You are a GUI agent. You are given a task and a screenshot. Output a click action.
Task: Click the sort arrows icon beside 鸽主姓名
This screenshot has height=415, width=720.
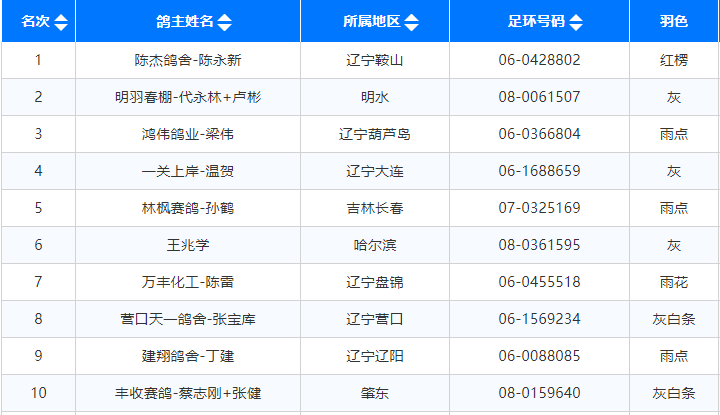point(224,22)
